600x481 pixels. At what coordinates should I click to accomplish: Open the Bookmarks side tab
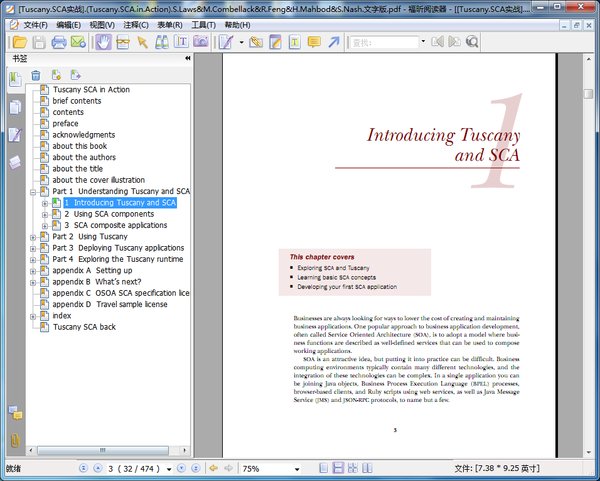pos(15,79)
